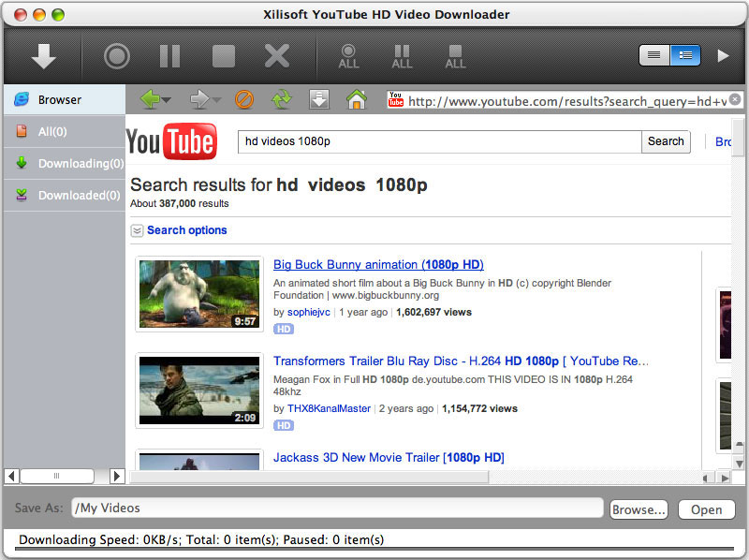Viewport: 749px width, 560px height.
Task: Click the YouTube search text box
Action: click(439, 141)
